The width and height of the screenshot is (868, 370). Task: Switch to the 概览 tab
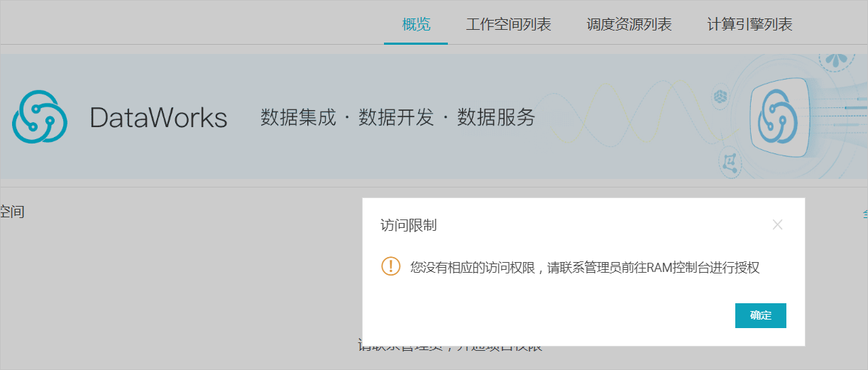point(416,24)
